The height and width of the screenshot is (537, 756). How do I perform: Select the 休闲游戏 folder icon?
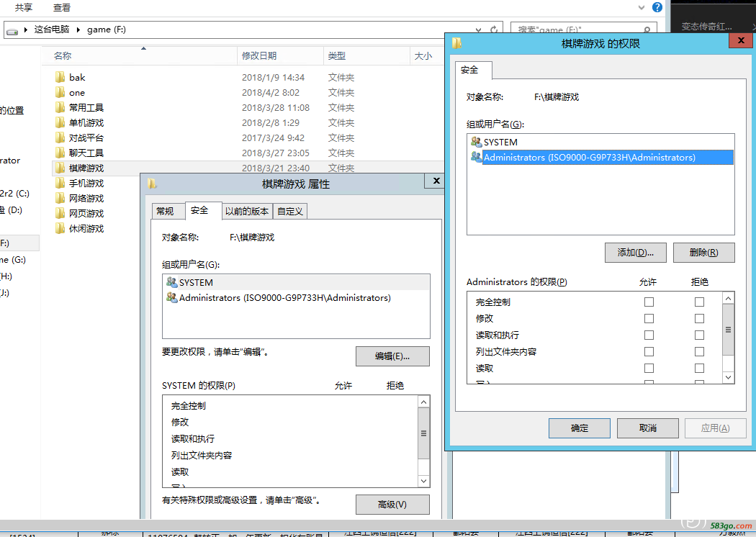tap(60, 228)
